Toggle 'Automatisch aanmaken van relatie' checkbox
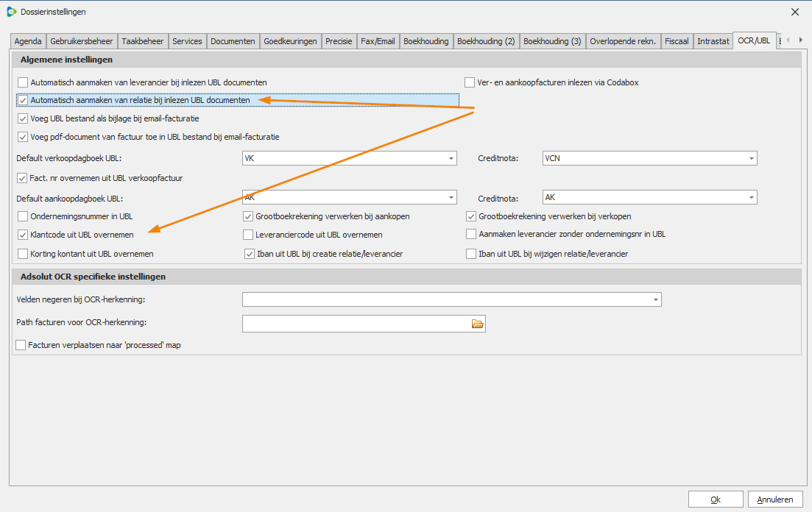This screenshot has width=812, height=512. coord(23,100)
